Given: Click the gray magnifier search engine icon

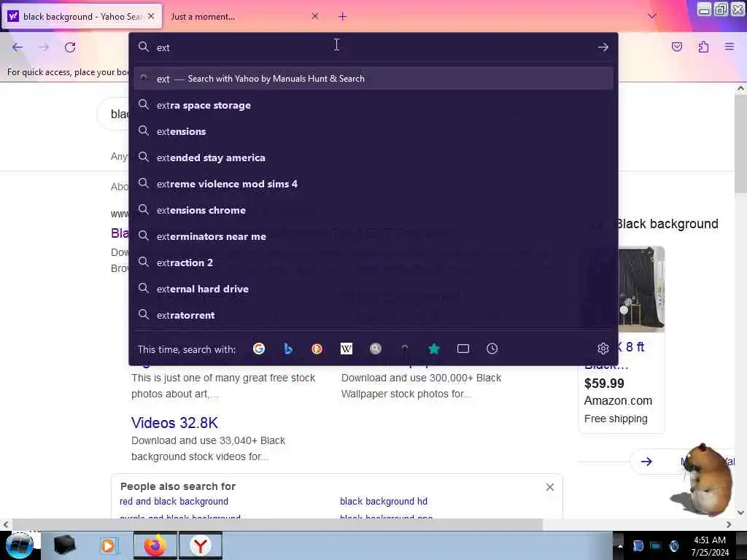Looking at the screenshot, I should coord(376,349).
